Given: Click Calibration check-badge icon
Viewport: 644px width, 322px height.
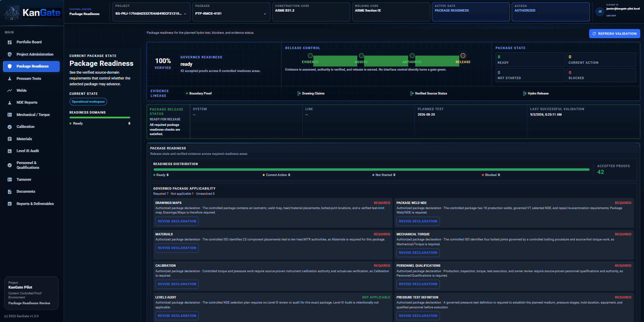Looking at the screenshot, I should coord(10,127).
